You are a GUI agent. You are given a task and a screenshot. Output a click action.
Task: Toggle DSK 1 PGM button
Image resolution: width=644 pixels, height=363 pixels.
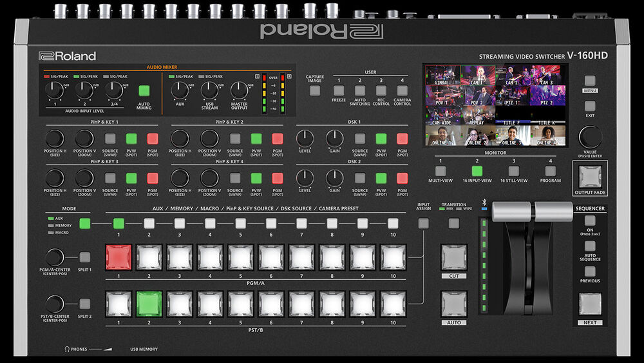402,139
